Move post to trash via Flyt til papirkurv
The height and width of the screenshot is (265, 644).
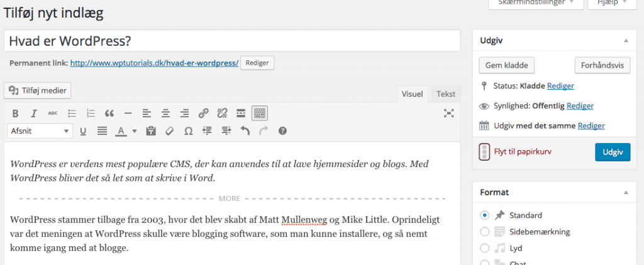(523, 152)
